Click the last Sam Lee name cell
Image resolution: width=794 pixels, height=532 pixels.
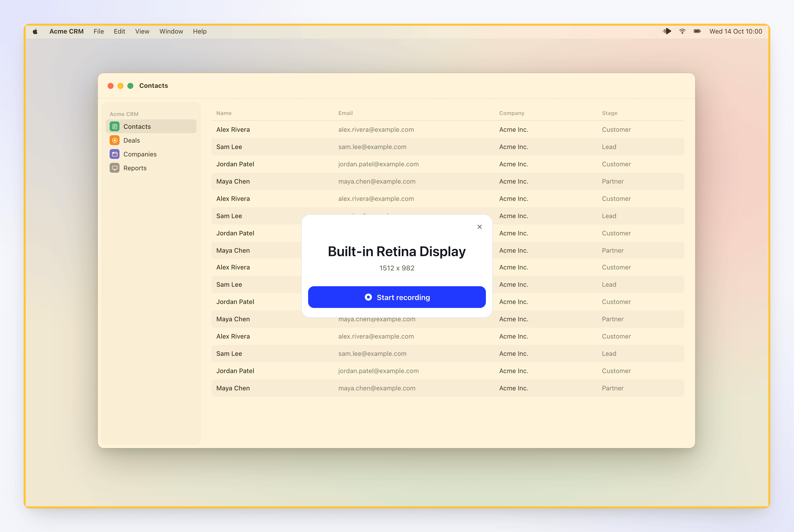[229, 354]
